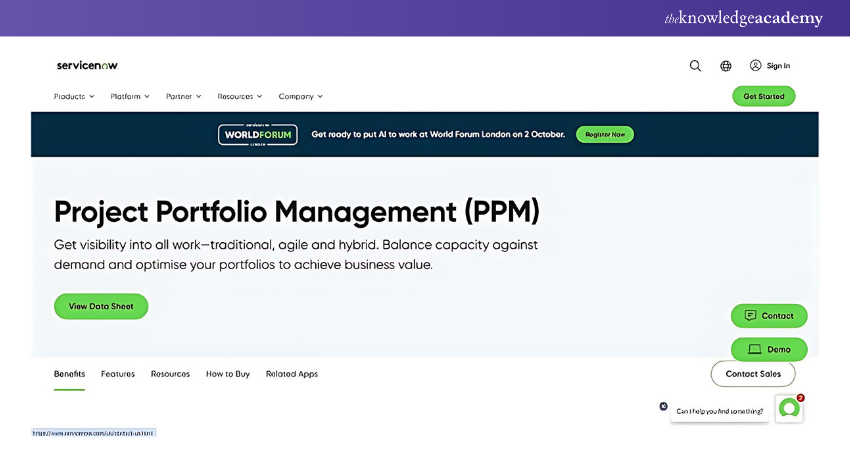Expand the Platform dropdown menu

pyautogui.click(x=130, y=96)
